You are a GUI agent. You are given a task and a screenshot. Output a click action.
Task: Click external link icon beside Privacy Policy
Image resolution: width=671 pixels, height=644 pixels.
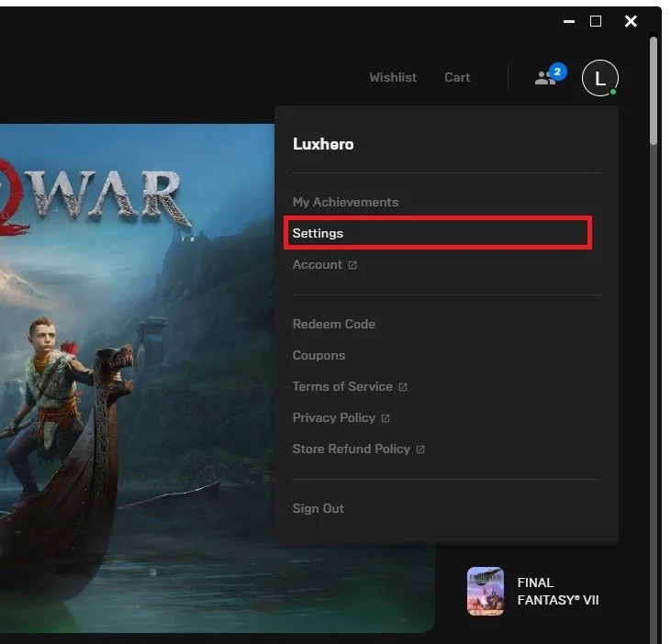coord(386,418)
